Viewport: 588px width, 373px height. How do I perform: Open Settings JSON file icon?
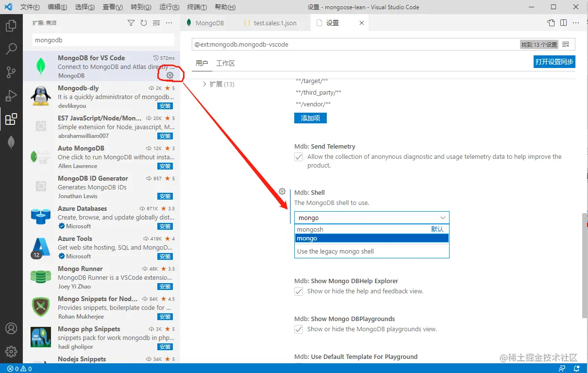pos(551,23)
